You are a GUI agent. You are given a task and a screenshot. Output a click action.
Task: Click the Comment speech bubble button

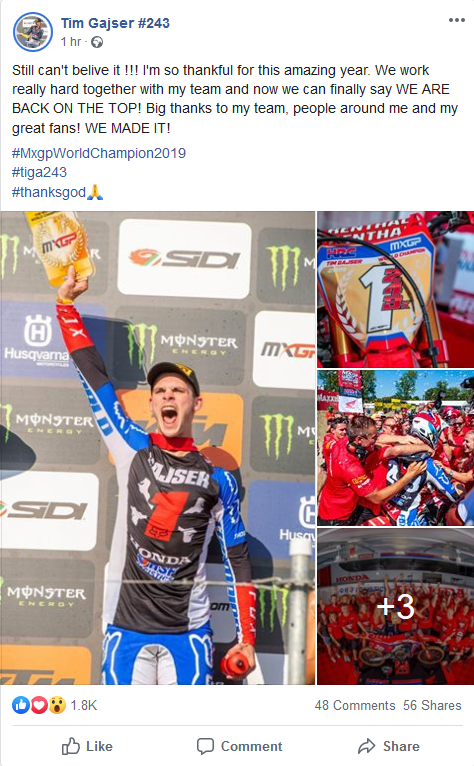coord(239,746)
